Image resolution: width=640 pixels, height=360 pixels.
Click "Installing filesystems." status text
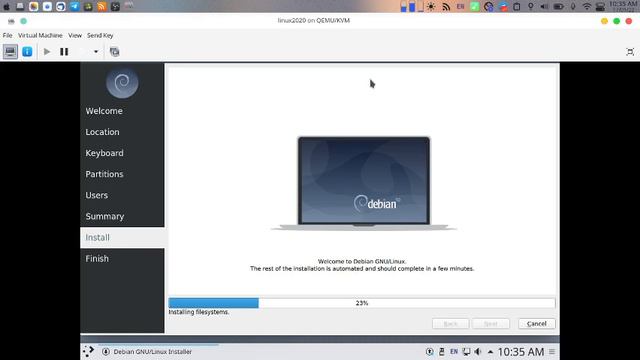199,312
